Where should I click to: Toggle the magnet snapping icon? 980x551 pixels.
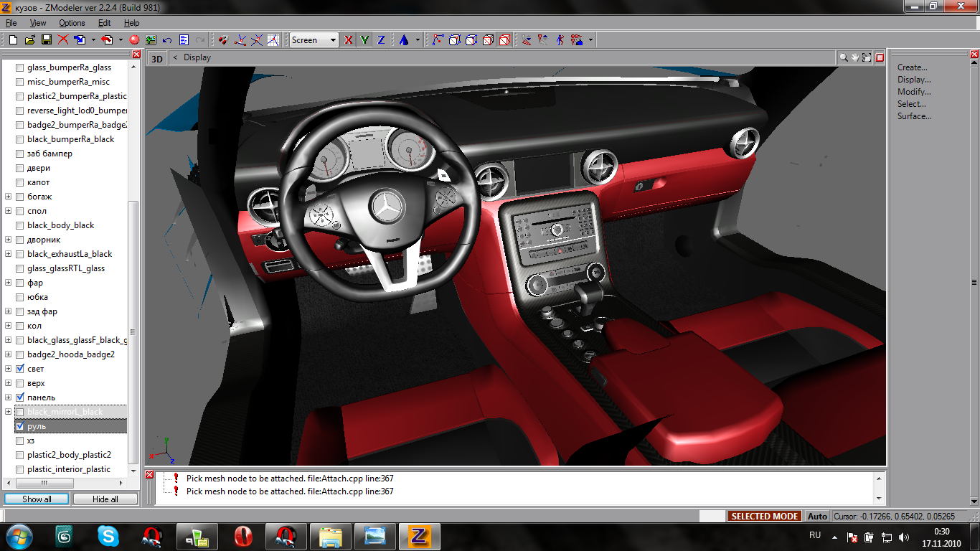223,40
